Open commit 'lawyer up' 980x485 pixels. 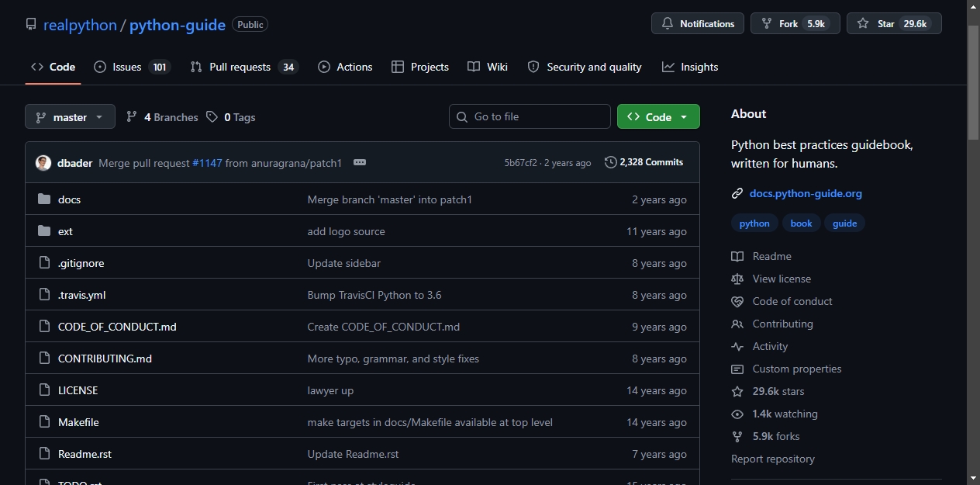[x=330, y=390]
